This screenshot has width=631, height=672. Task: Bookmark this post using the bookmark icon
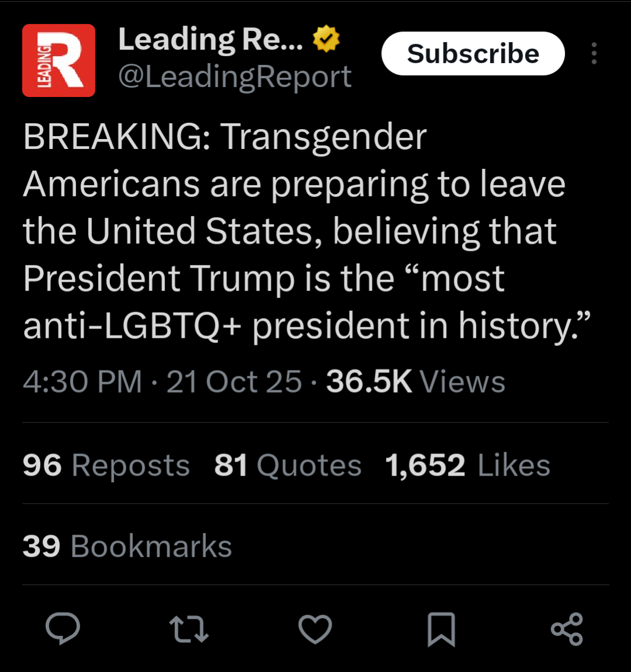coord(442,629)
